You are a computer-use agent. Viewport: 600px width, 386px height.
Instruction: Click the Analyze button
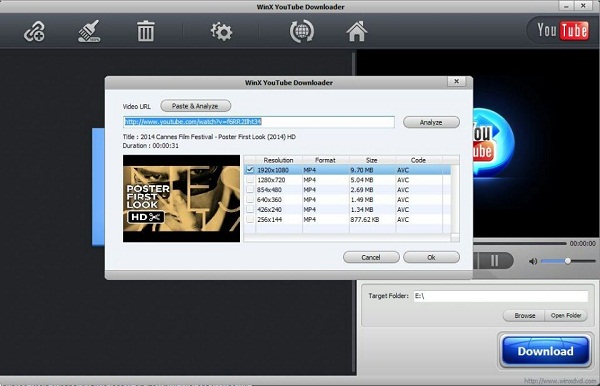coord(431,122)
